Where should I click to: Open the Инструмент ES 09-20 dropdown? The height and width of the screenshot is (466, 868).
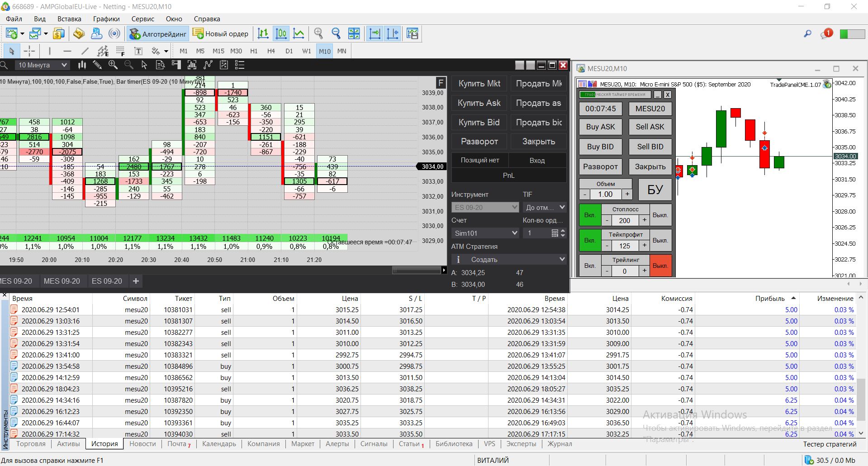(485, 207)
